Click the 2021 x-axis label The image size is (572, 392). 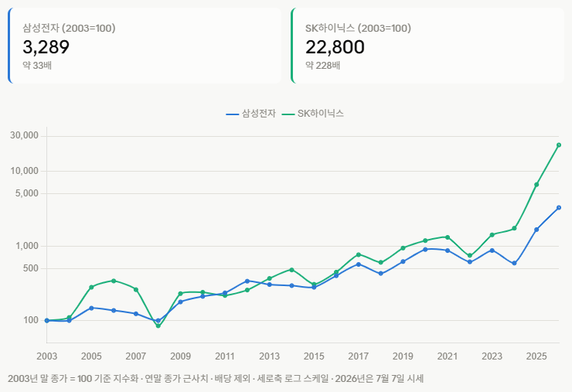pyautogui.click(x=448, y=356)
